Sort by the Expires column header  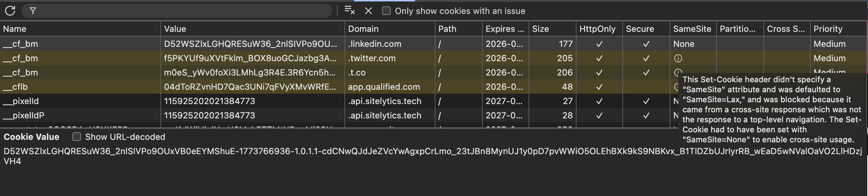(x=504, y=29)
